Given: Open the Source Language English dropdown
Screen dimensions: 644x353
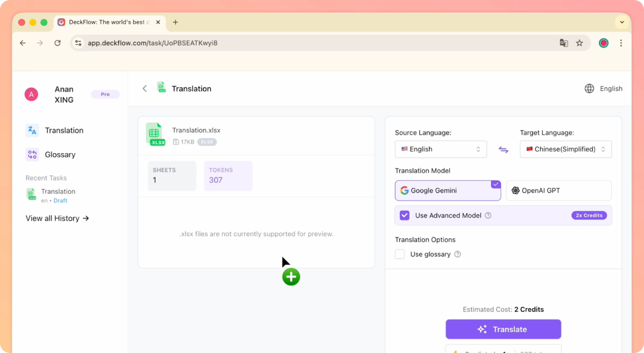Looking at the screenshot, I should (x=440, y=149).
